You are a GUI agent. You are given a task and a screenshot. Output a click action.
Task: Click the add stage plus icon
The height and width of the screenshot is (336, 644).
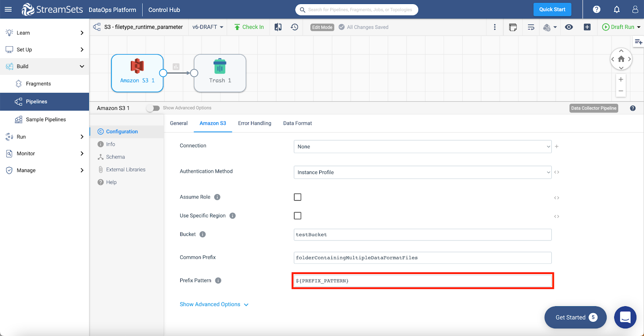click(587, 27)
